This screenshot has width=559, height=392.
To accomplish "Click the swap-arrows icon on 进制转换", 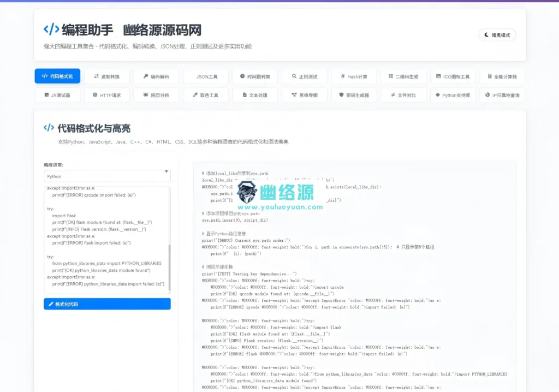I will point(96,76).
